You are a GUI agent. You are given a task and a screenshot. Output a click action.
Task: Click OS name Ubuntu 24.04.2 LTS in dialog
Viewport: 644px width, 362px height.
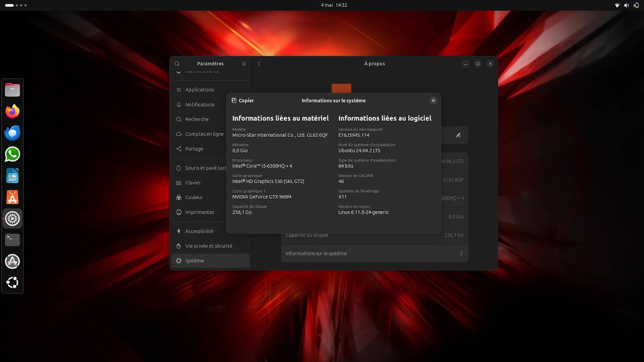359,150
